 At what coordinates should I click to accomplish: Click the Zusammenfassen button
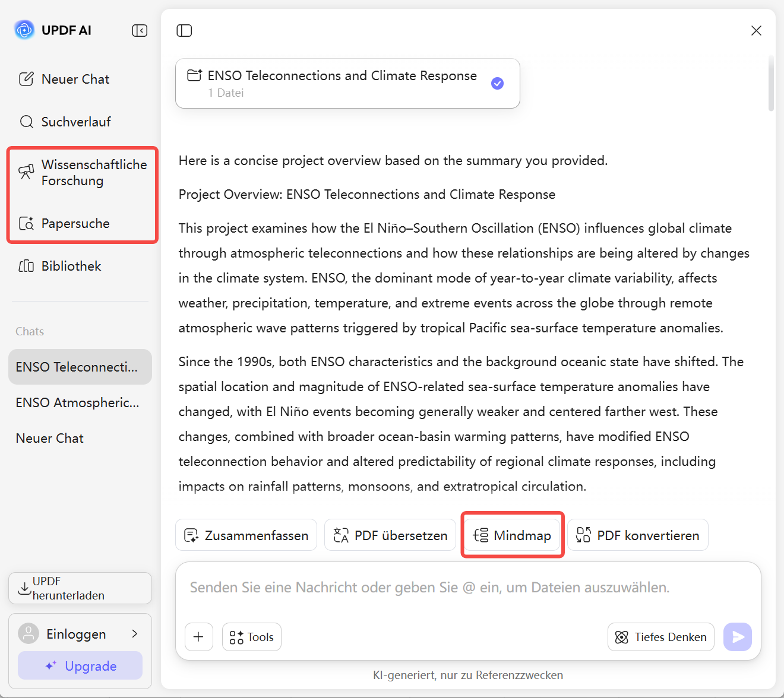[246, 535]
